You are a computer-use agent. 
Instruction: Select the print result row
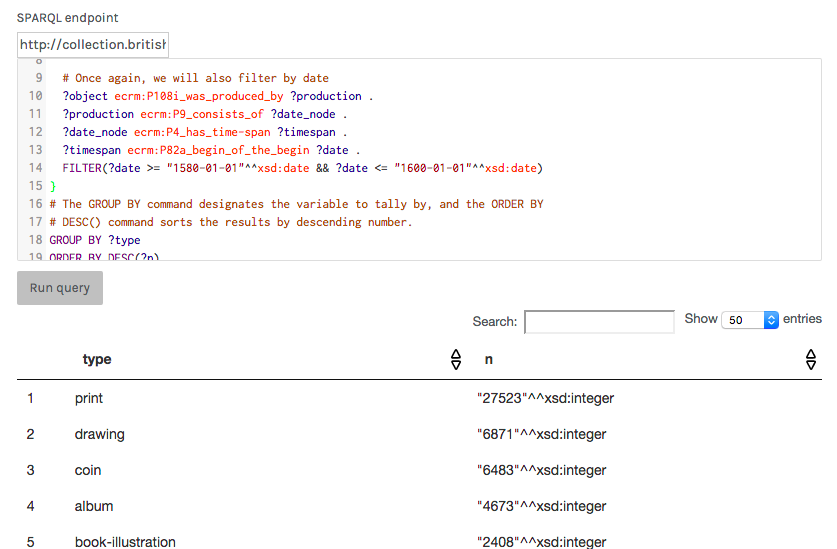click(x=89, y=398)
